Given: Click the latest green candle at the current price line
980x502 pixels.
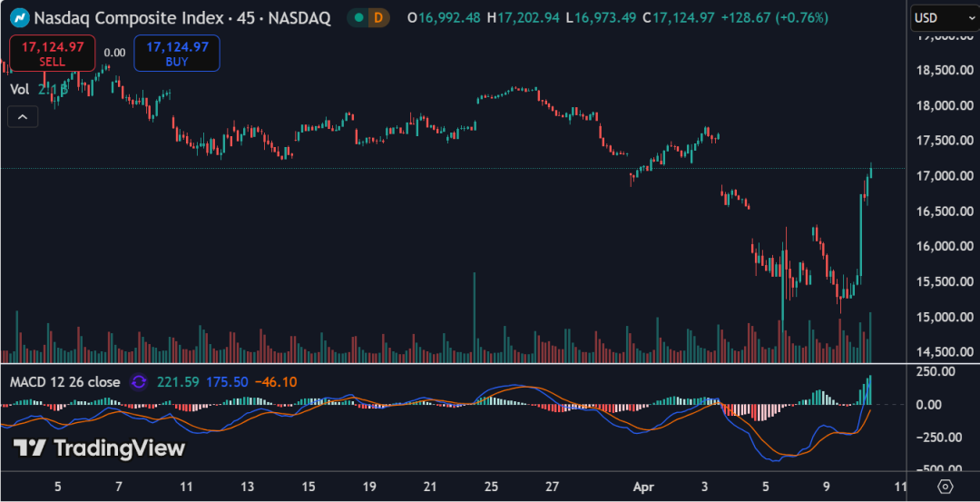Looking at the screenshot, I should coord(870,170).
